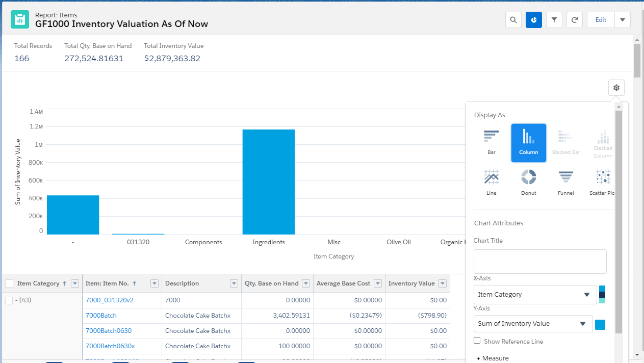This screenshot has width=644, height=363.
Task: Click the search report icon
Action: (513, 20)
